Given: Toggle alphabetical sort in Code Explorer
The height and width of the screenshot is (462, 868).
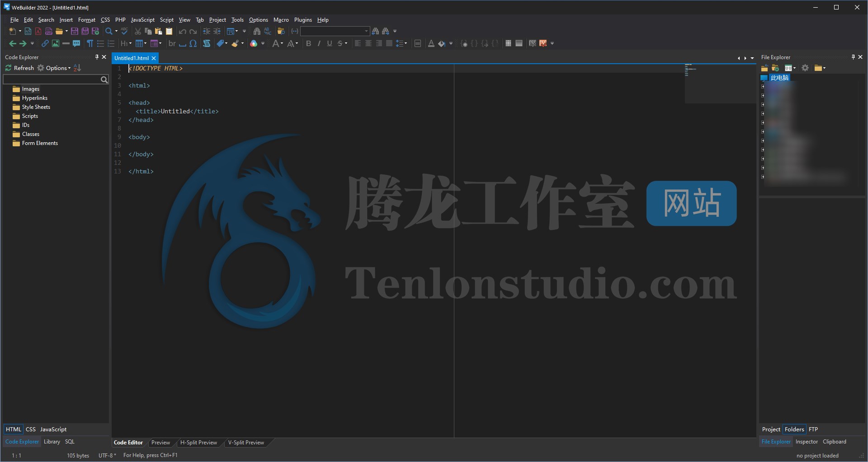Looking at the screenshot, I should (x=77, y=68).
